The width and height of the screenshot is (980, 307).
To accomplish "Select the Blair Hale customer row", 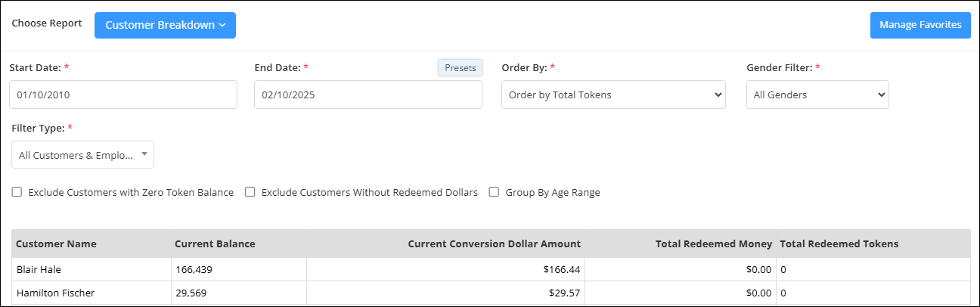I will pyautogui.click(x=491, y=269).
